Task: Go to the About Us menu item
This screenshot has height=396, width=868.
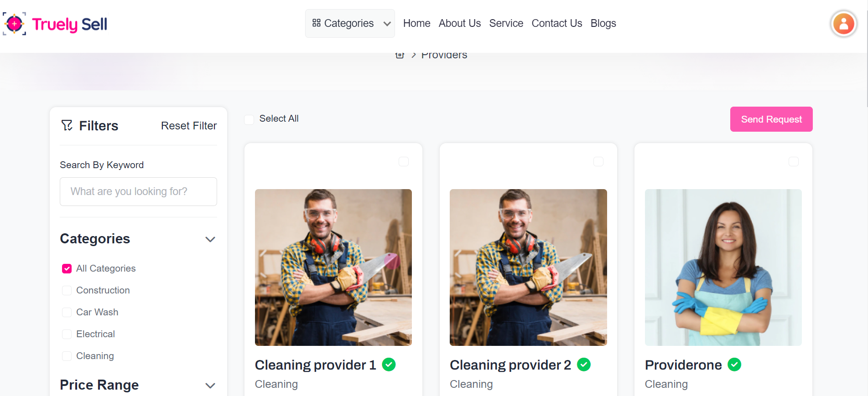Action: (459, 23)
